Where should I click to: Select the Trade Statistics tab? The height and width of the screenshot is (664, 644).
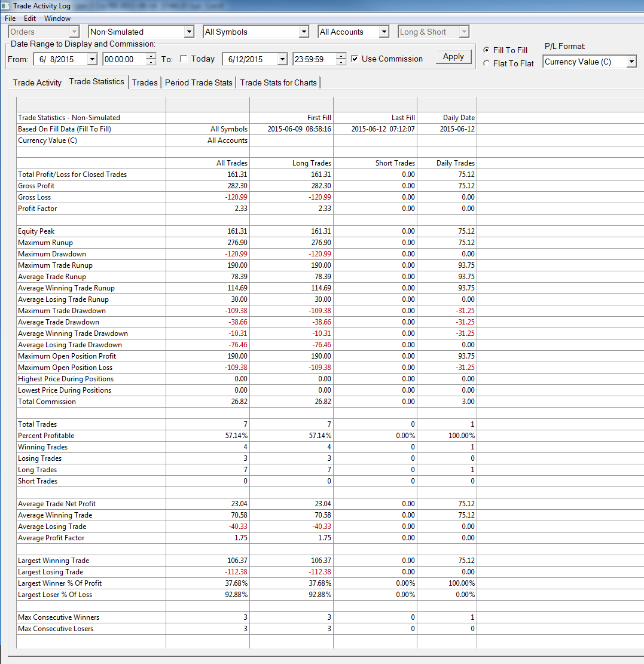97,82
